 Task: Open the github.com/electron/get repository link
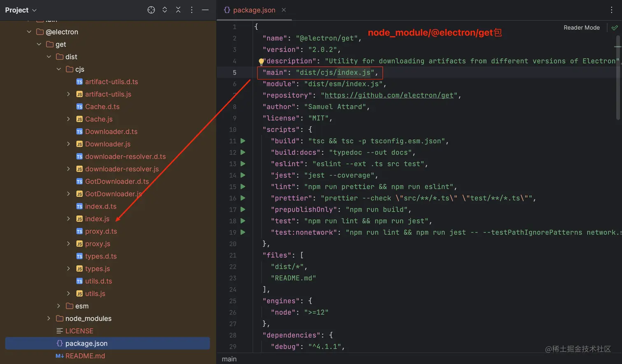point(389,95)
